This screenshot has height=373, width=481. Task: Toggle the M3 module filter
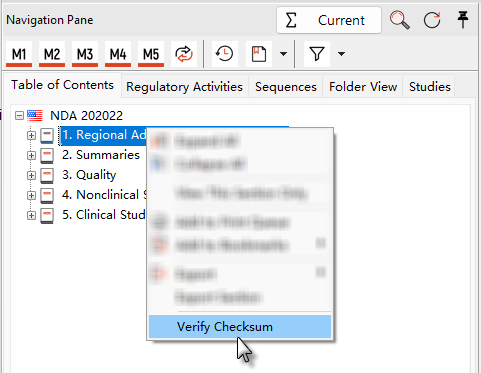85,54
